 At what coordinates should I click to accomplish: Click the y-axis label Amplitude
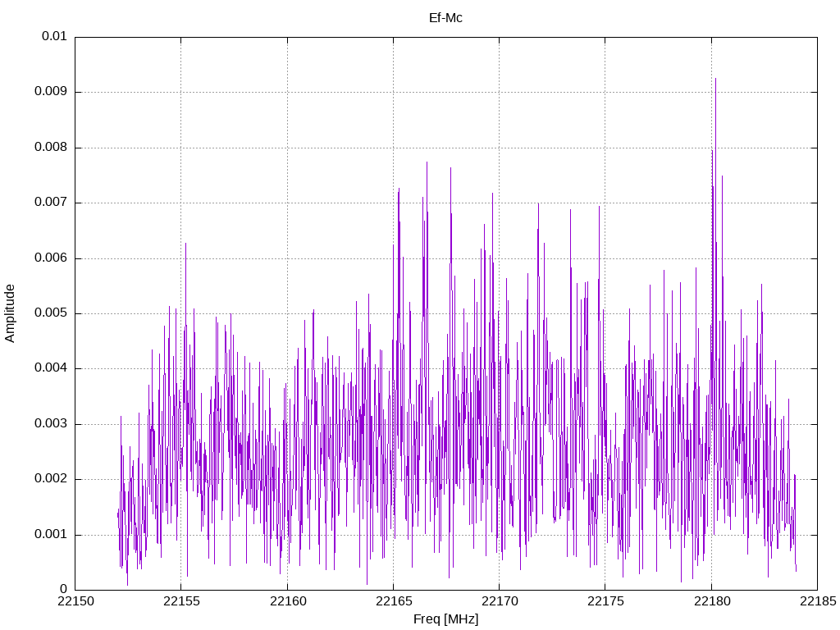tap(10, 313)
